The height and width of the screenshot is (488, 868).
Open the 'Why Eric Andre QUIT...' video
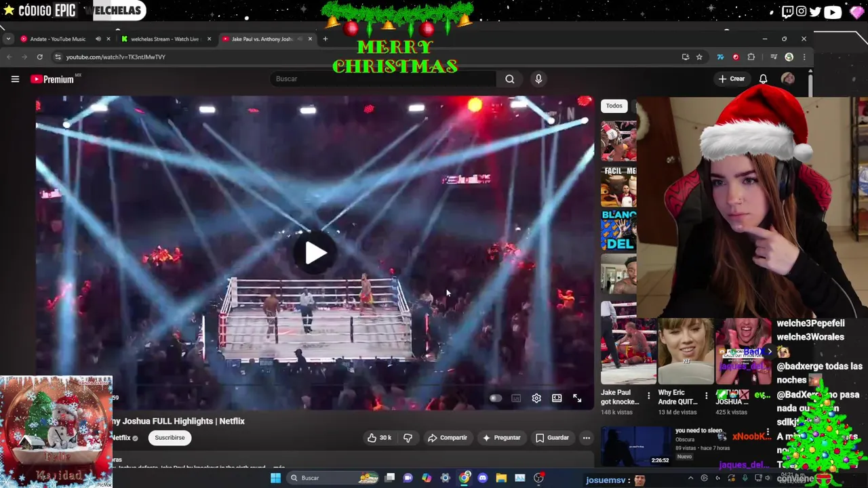(x=685, y=351)
